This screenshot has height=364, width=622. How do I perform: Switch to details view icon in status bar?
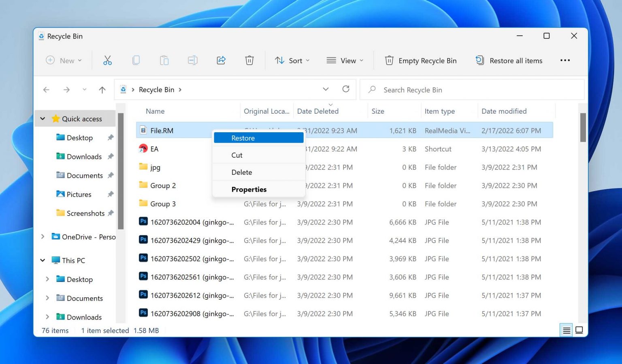click(567, 330)
